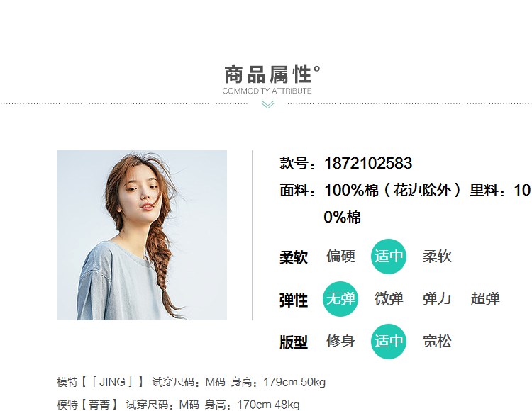Select the 修身 fit option
Viewport: 532px width, 411px height.
point(340,342)
